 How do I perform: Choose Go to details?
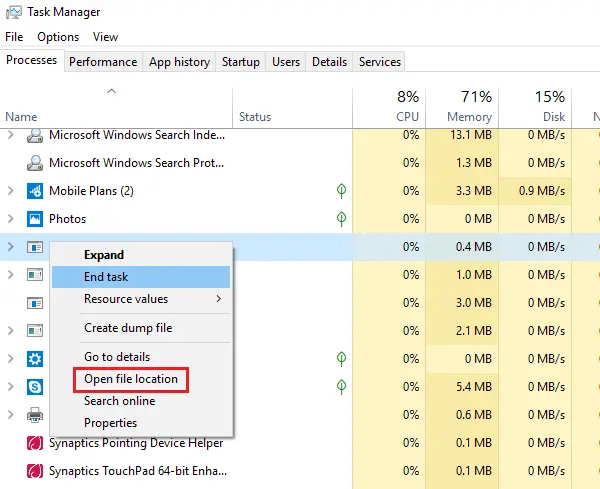(141, 357)
